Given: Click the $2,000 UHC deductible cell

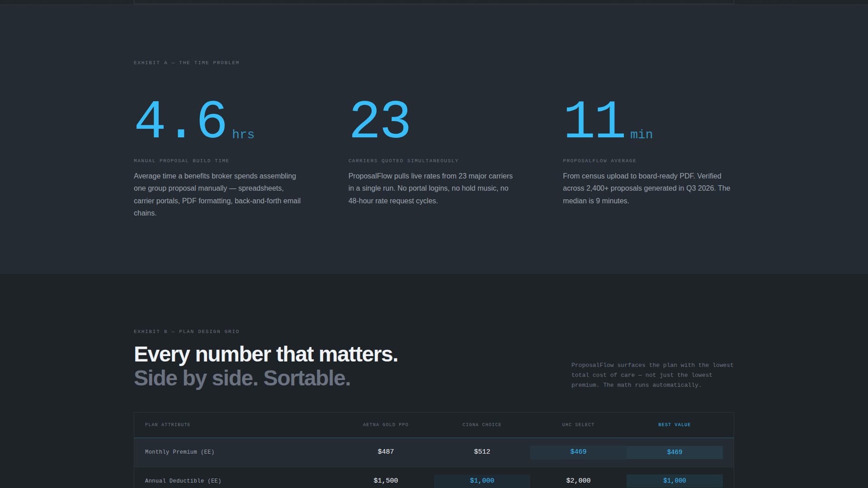Looking at the screenshot, I should tap(578, 481).
